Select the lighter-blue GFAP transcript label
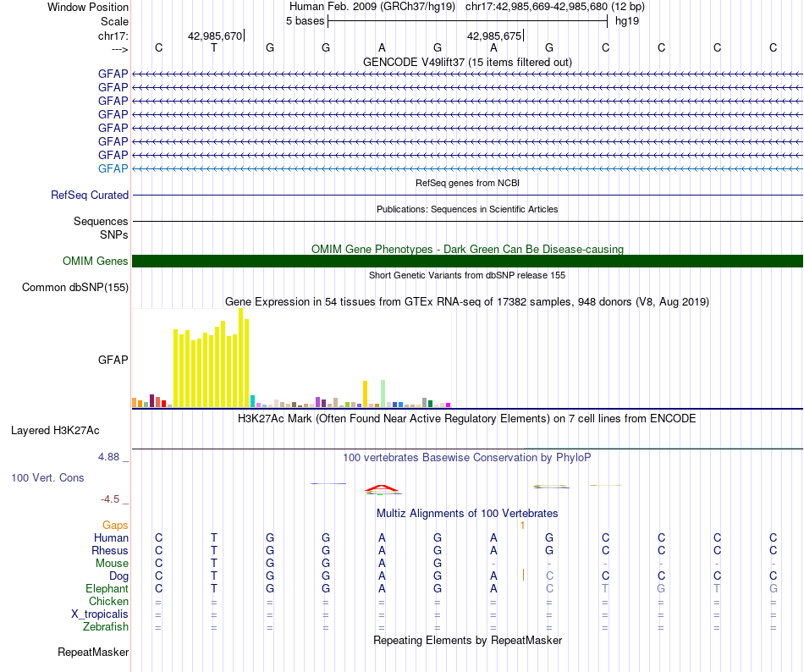The width and height of the screenshot is (804, 672). click(x=113, y=168)
